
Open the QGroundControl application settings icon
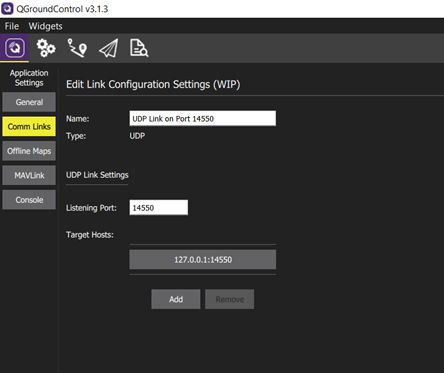point(14,48)
